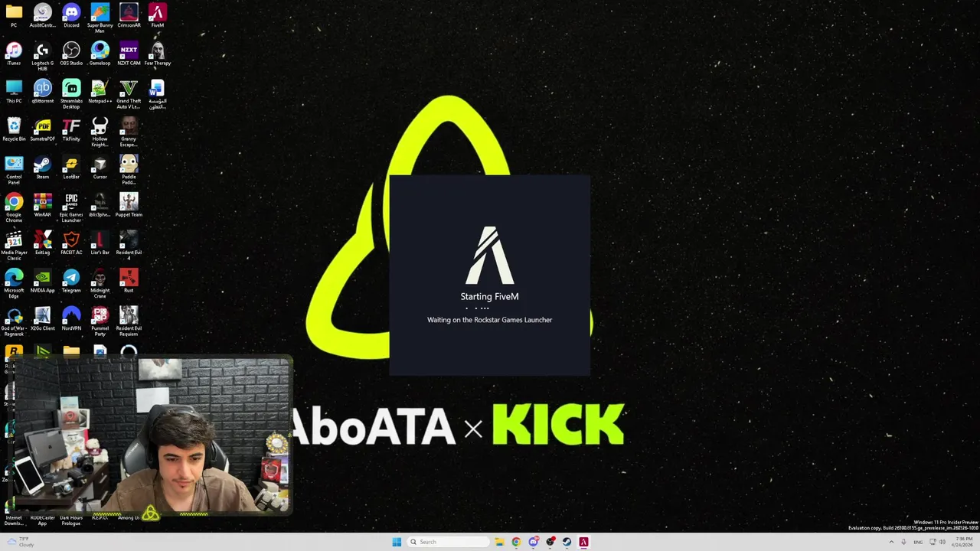Open Resident Evil 4 shortcut
The width and height of the screenshot is (980, 551).
[x=129, y=246]
